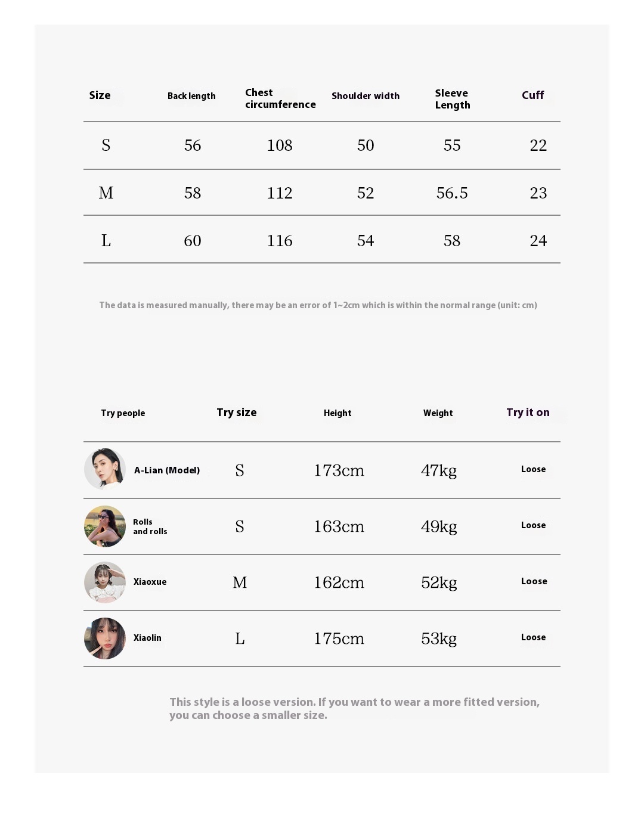Click the Try it on header

(x=528, y=413)
